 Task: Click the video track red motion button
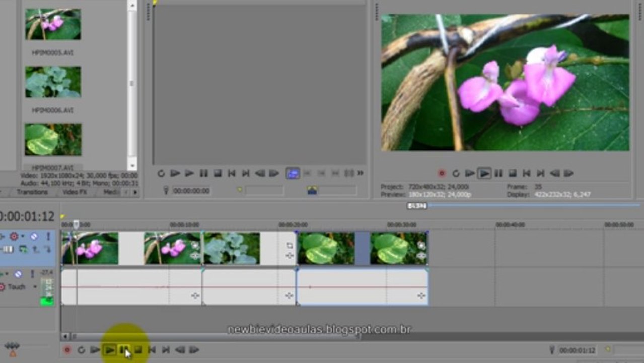14,236
